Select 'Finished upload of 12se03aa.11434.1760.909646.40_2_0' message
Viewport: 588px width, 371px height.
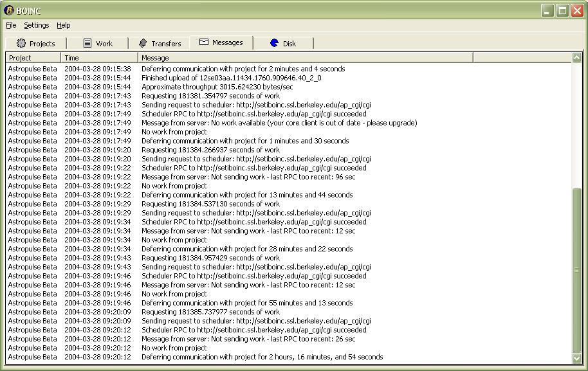(232, 78)
